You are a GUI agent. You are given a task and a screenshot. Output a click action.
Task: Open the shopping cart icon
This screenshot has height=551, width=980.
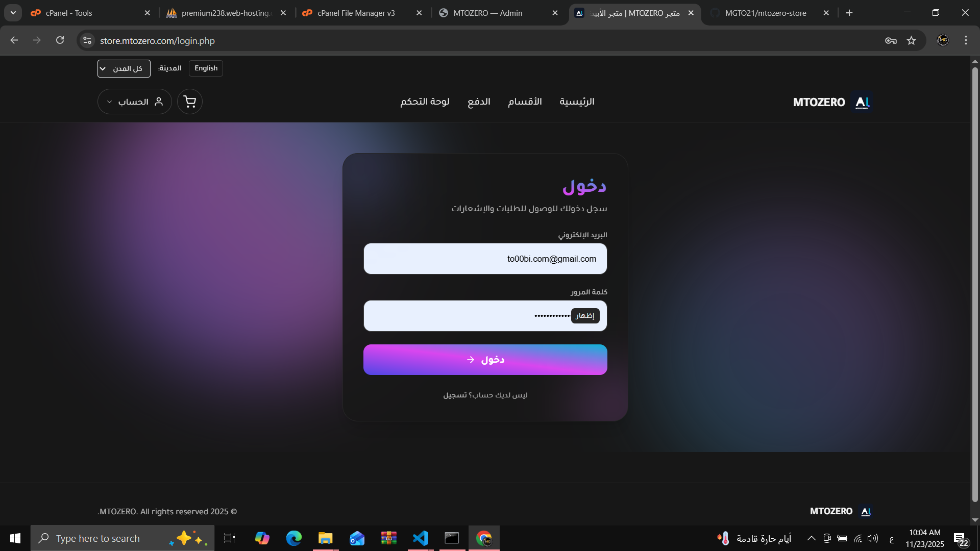coord(190,102)
